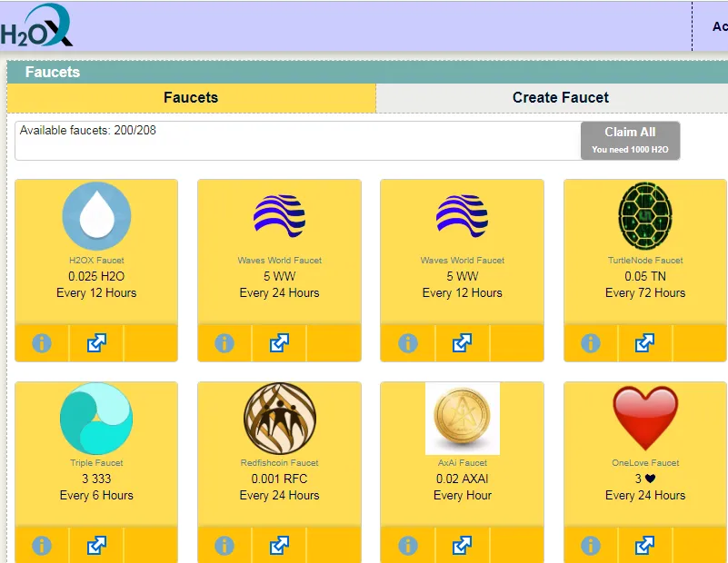This screenshot has width=728, height=563.
Task: Click the Every 72 Hours text
Action: point(645,293)
